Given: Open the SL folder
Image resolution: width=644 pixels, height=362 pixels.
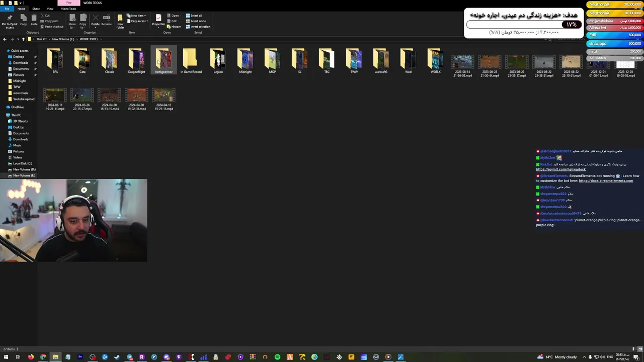Looking at the screenshot, I should coord(299,61).
